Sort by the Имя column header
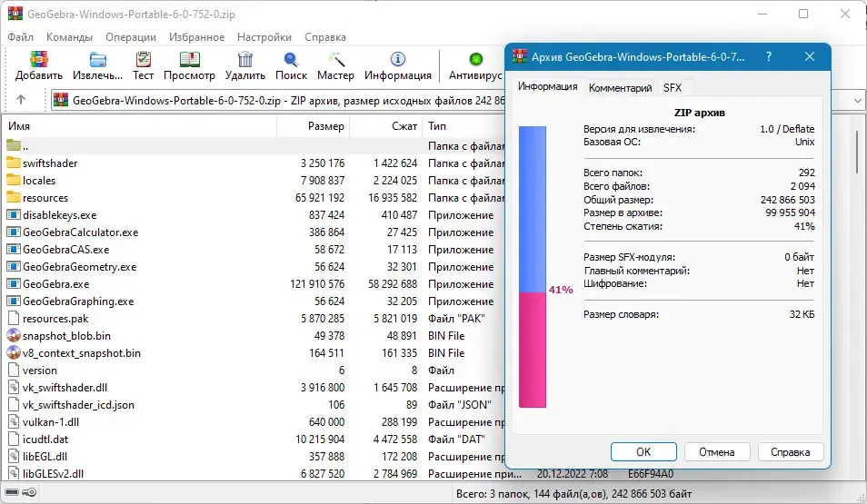The image size is (867, 504). point(140,126)
